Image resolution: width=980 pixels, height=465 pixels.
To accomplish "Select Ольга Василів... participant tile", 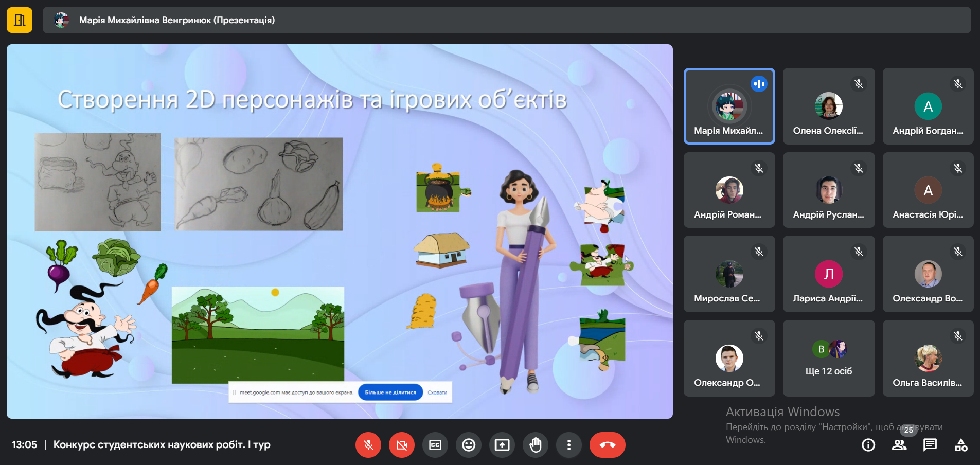I will (928, 358).
